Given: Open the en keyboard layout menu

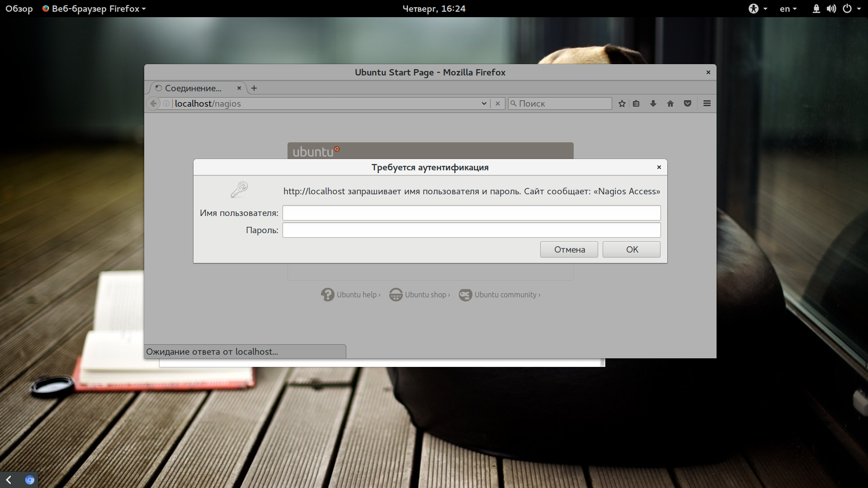Looking at the screenshot, I should pyautogui.click(x=788, y=9).
